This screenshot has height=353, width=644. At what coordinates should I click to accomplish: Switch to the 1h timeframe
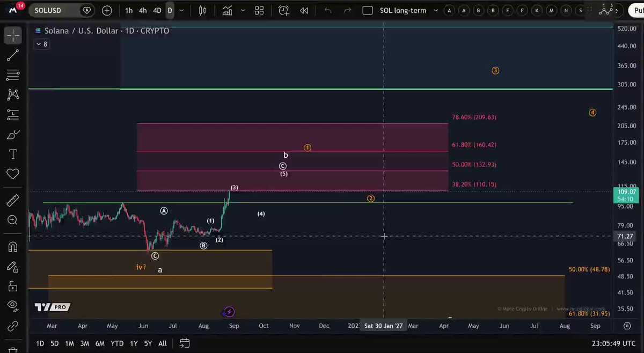pyautogui.click(x=129, y=10)
